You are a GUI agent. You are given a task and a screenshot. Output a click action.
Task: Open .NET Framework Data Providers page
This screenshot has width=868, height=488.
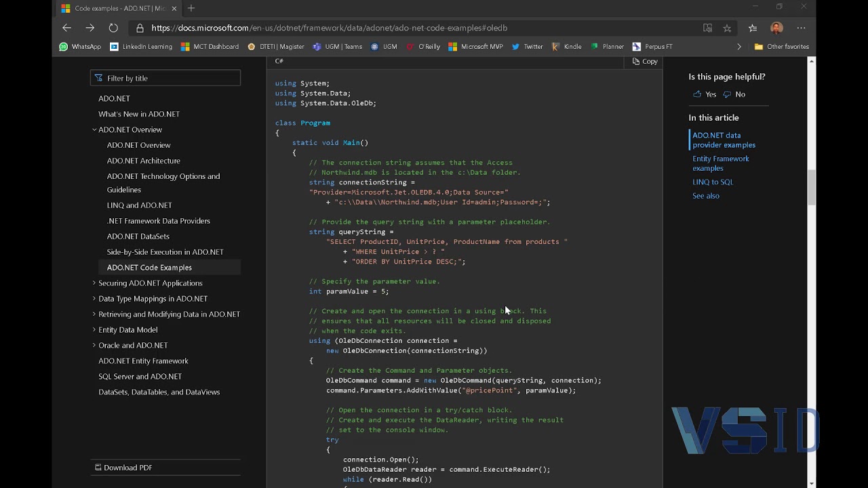[x=158, y=221]
